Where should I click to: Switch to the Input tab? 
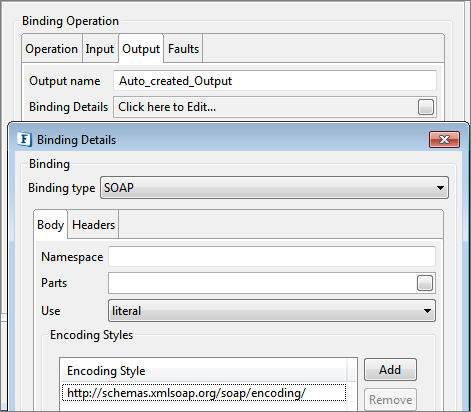(x=100, y=49)
